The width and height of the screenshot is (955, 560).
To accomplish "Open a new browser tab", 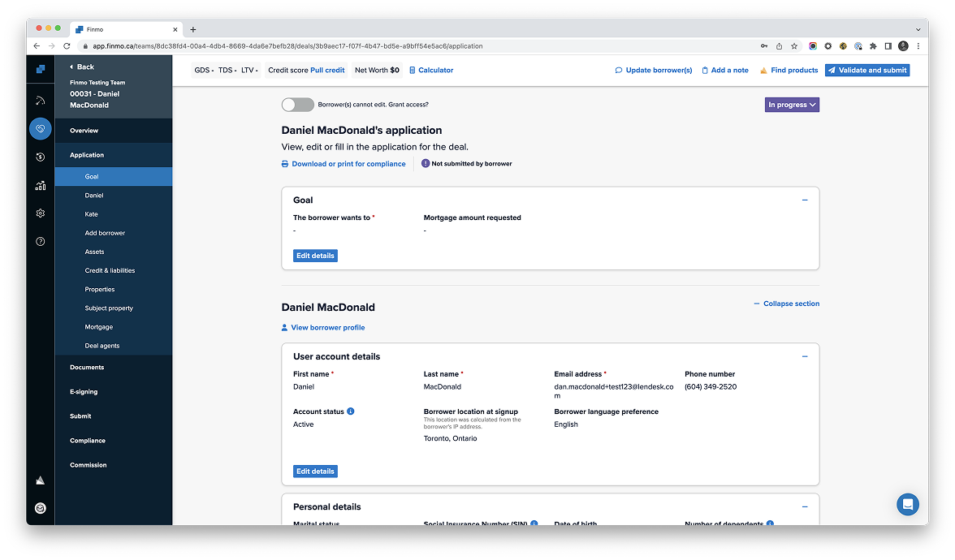I will coord(193,29).
